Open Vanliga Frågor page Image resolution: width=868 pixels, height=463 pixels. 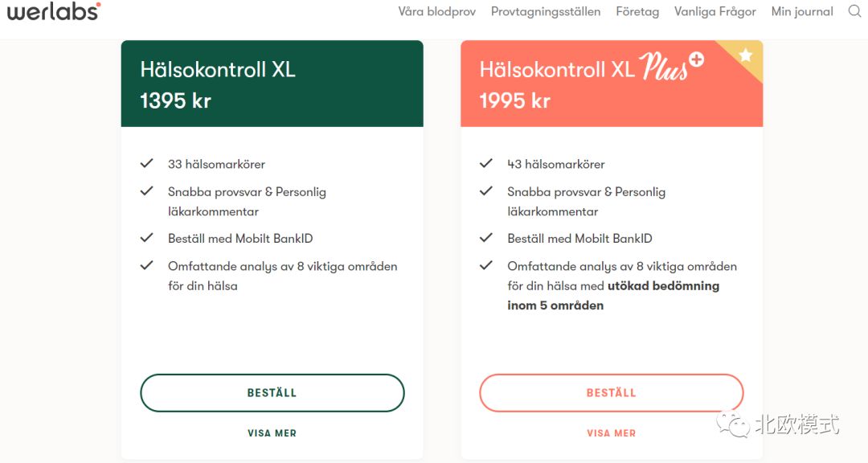pos(714,11)
